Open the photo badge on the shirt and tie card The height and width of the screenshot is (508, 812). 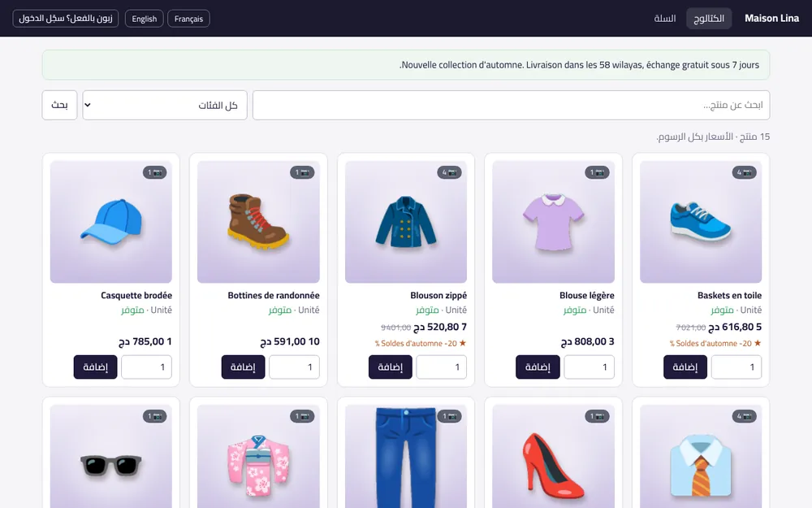pyautogui.click(x=744, y=416)
